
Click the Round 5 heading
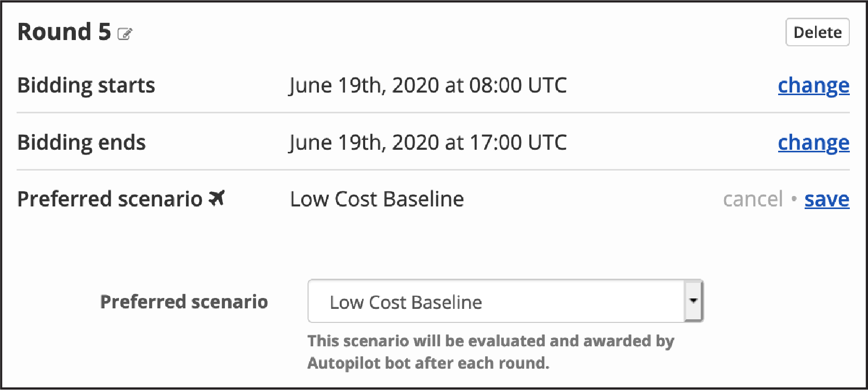pos(64,32)
